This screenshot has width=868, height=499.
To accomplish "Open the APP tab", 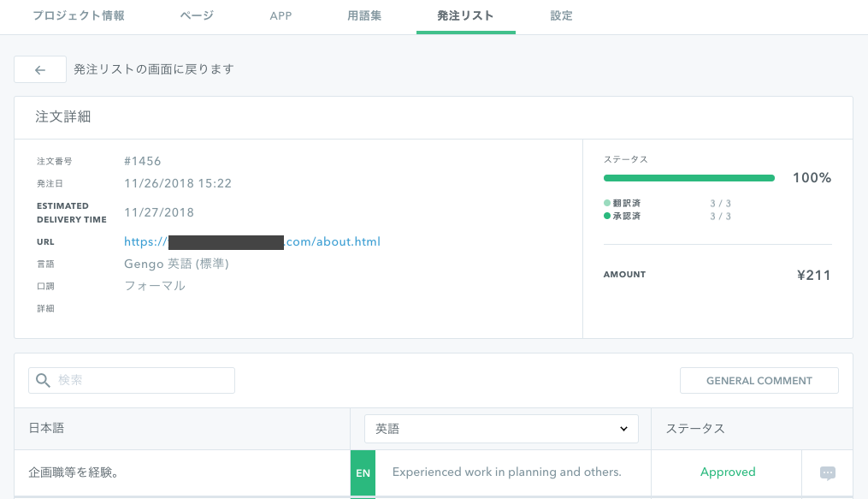I will click(280, 16).
